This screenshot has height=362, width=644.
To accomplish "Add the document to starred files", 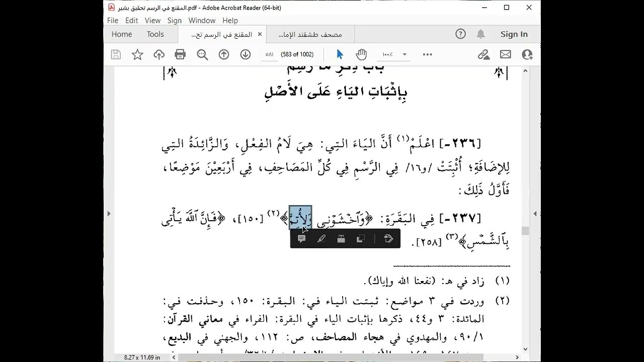I will [x=137, y=54].
